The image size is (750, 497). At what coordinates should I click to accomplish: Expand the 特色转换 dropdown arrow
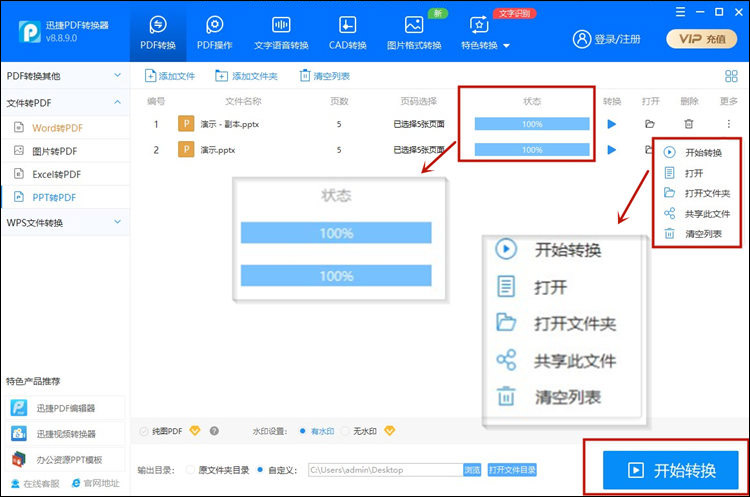click(507, 46)
